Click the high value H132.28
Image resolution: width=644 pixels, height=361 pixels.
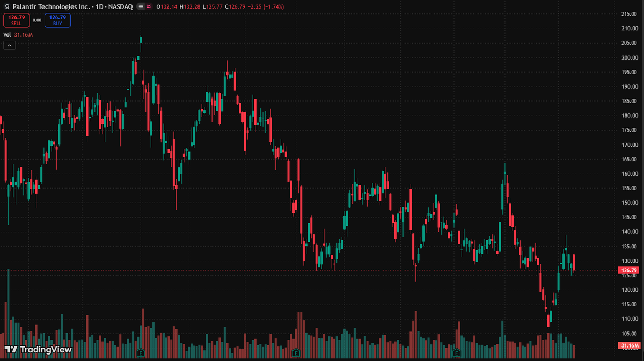[190, 6]
